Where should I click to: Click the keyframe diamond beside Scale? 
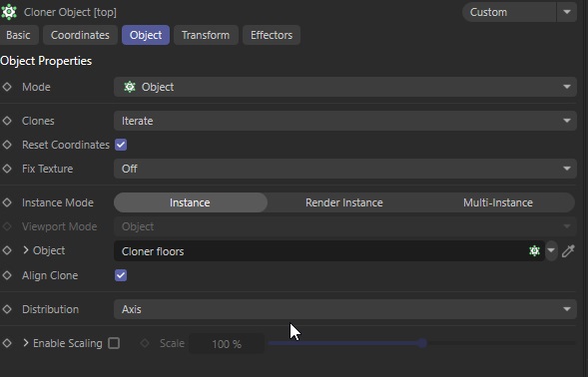(145, 343)
